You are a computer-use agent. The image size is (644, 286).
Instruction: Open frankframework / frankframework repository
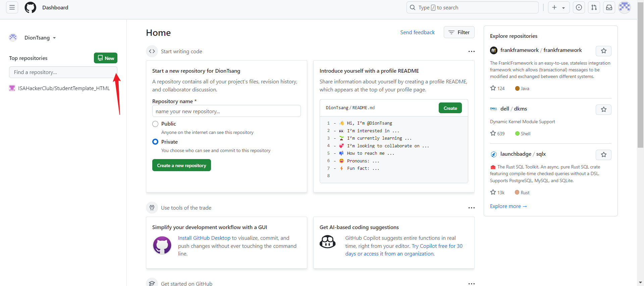(x=541, y=50)
